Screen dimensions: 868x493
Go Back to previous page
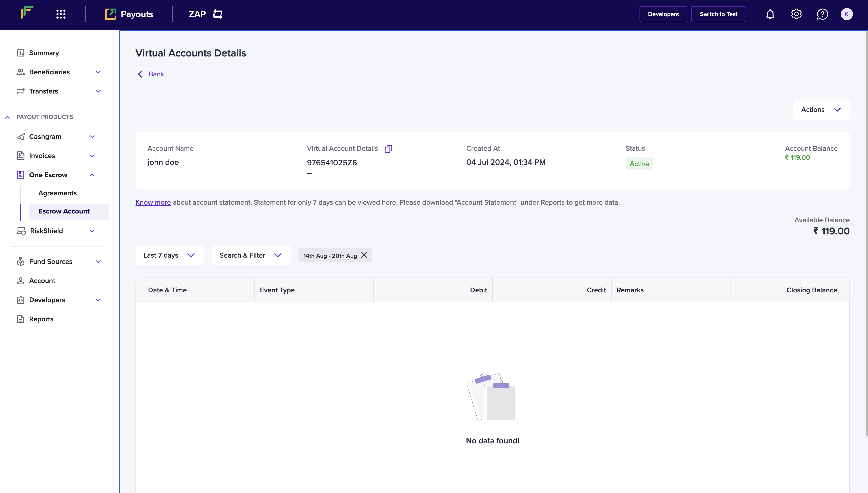(151, 74)
